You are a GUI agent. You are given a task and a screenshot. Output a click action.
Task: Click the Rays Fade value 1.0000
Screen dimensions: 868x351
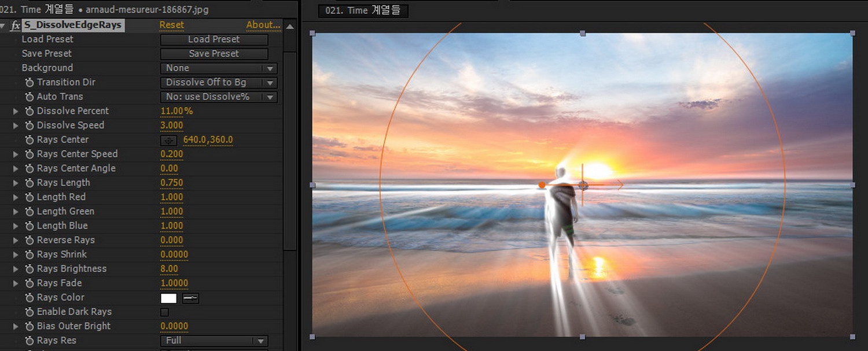pyautogui.click(x=174, y=283)
